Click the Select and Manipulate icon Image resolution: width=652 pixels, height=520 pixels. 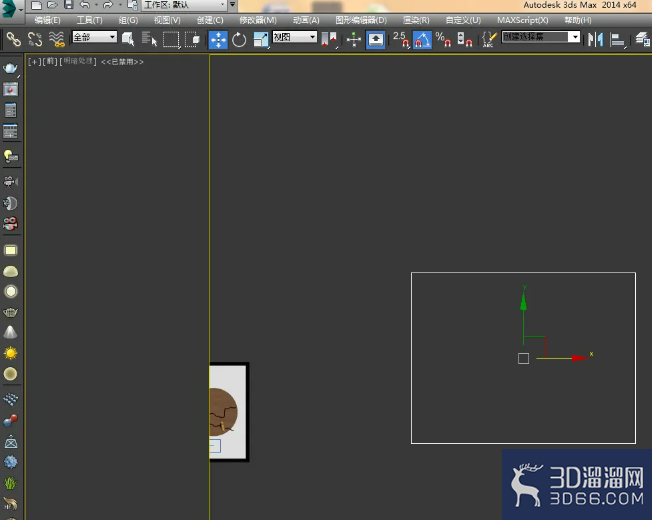(354, 40)
